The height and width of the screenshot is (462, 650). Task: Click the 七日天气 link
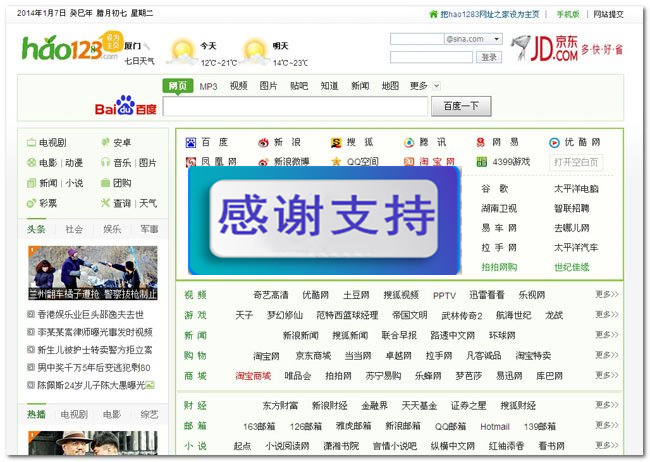point(139,61)
